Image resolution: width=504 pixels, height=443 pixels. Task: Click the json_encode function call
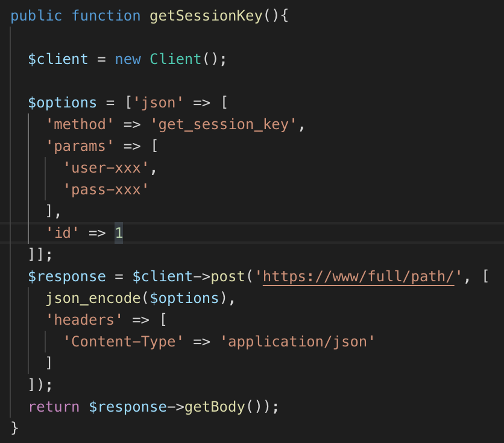point(84,298)
